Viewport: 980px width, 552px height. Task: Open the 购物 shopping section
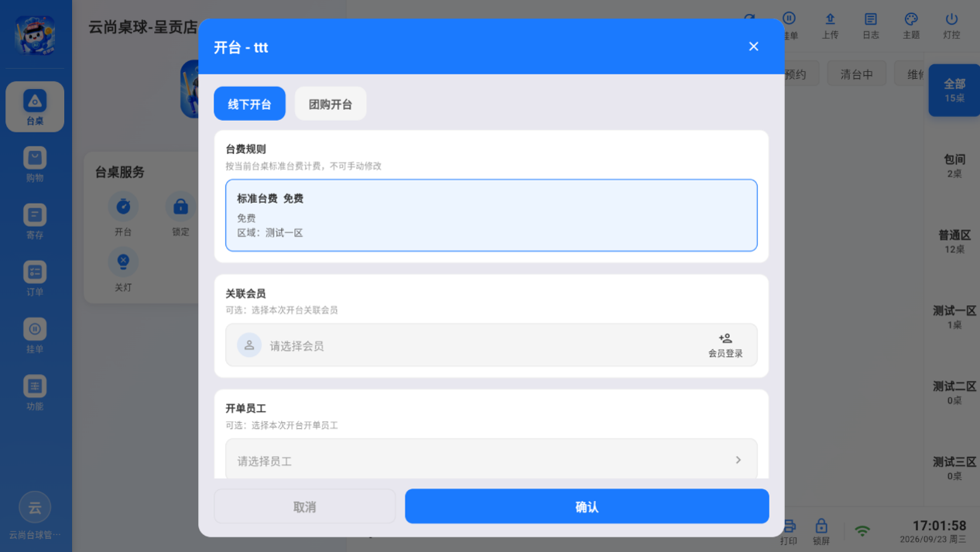(35, 164)
